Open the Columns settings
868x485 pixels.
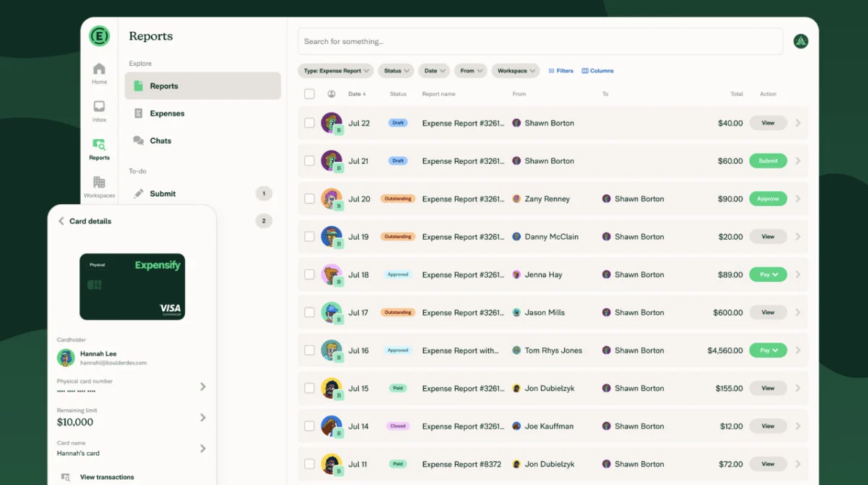pos(597,71)
